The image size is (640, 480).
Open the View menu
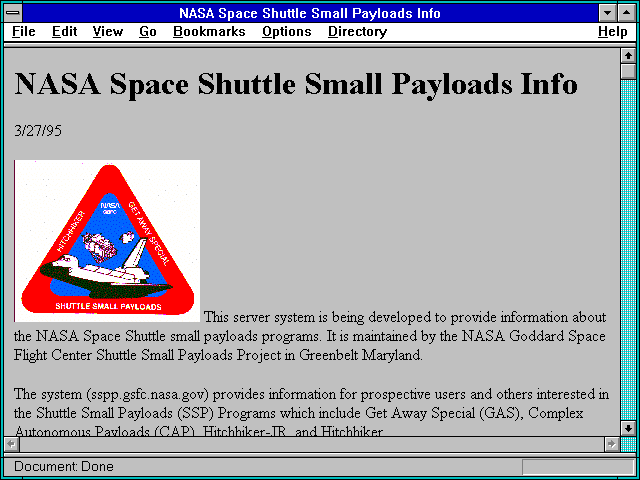point(107,32)
